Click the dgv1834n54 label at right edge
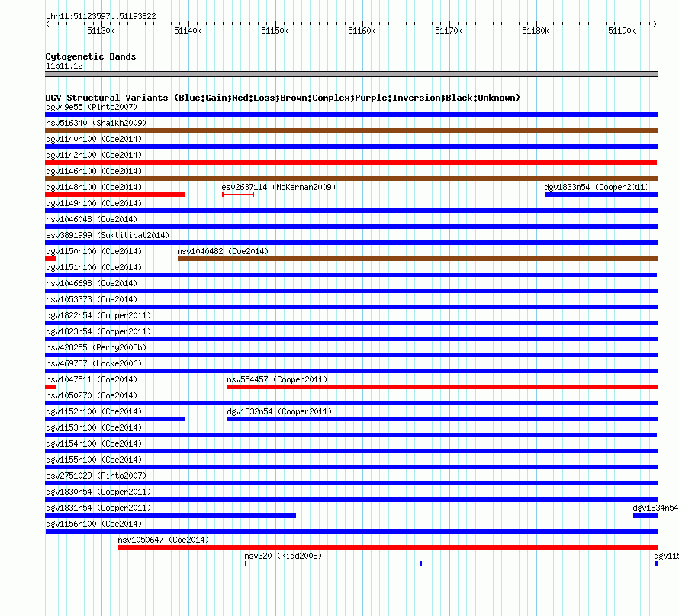679x616 pixels. (655, 508)
